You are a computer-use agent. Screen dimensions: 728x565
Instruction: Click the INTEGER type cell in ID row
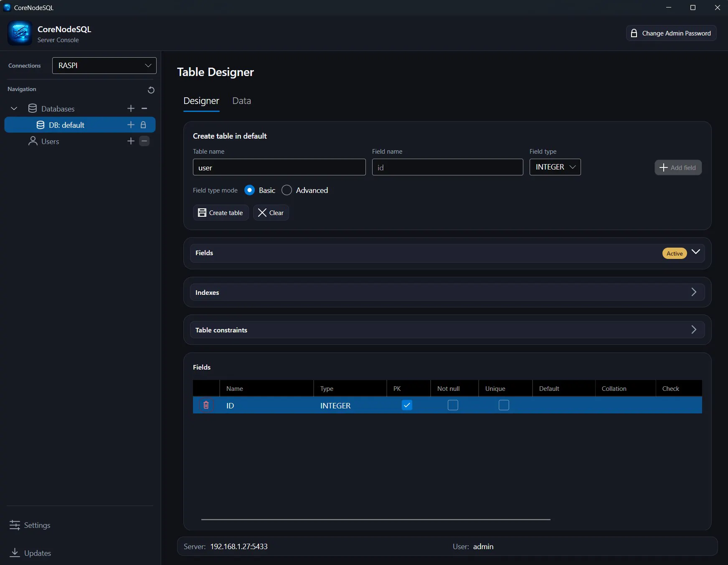(x=350, y=405)
